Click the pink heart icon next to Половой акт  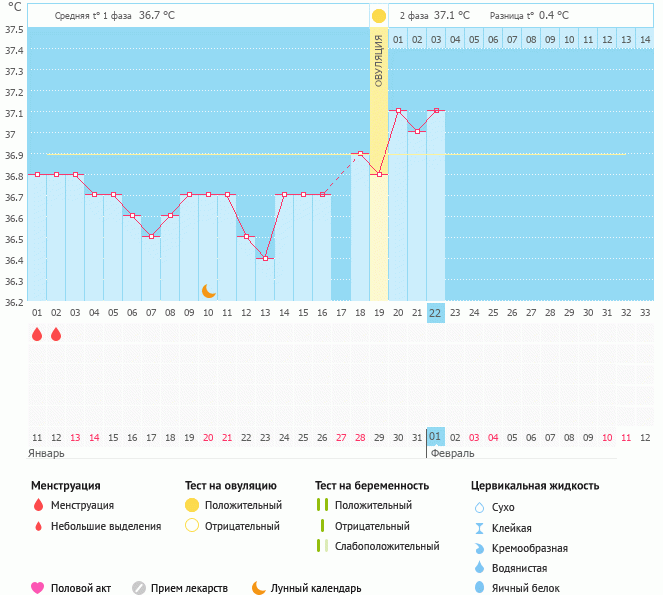point(38,588)
